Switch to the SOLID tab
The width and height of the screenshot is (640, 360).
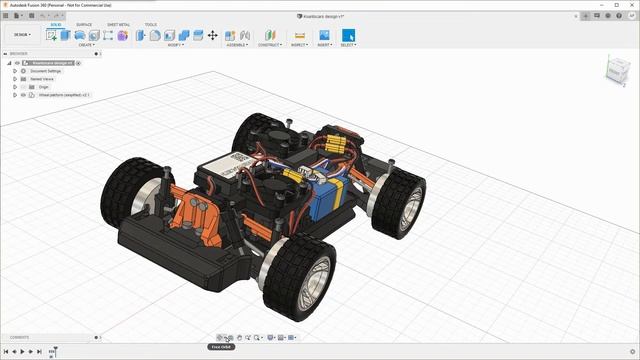point(56,24)
